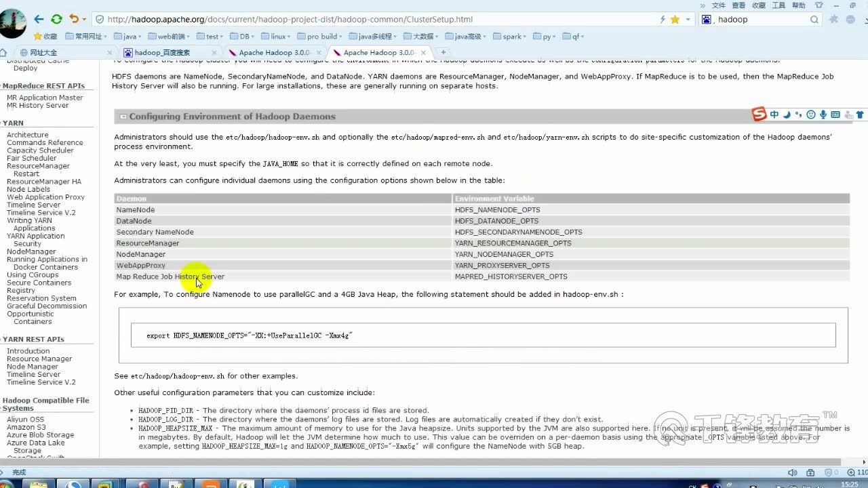Open MR History Server link
This screenshot has height=488, width=868.
click(38, 106)
